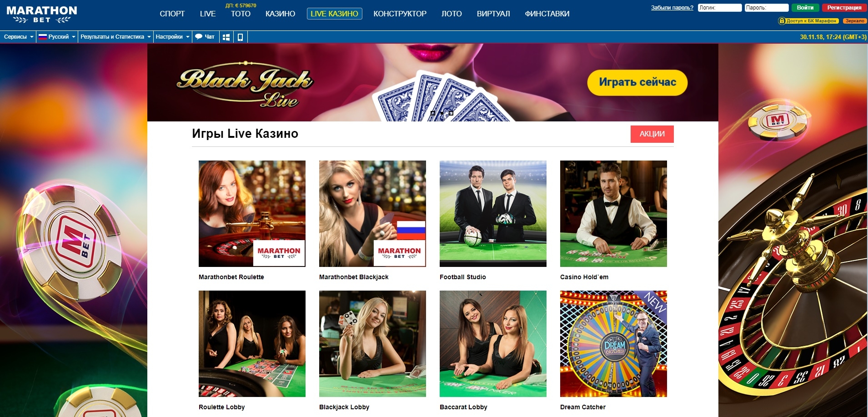Select the first banner carousel dot
Viewport: 868px width, 417px height.
(x=433, y=113)
